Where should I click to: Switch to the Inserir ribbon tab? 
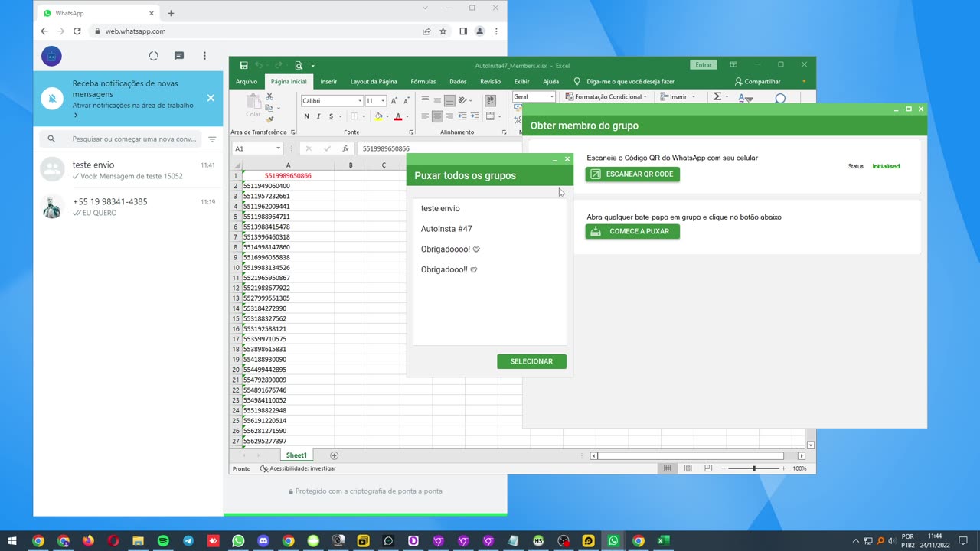[x=328, y=82]
